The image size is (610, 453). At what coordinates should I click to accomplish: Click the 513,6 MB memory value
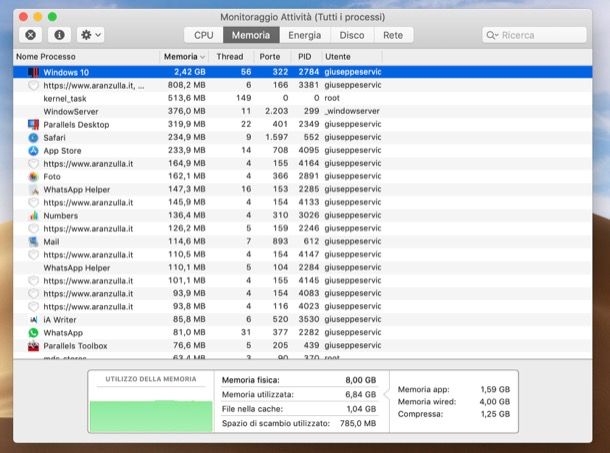pos(187,98)
